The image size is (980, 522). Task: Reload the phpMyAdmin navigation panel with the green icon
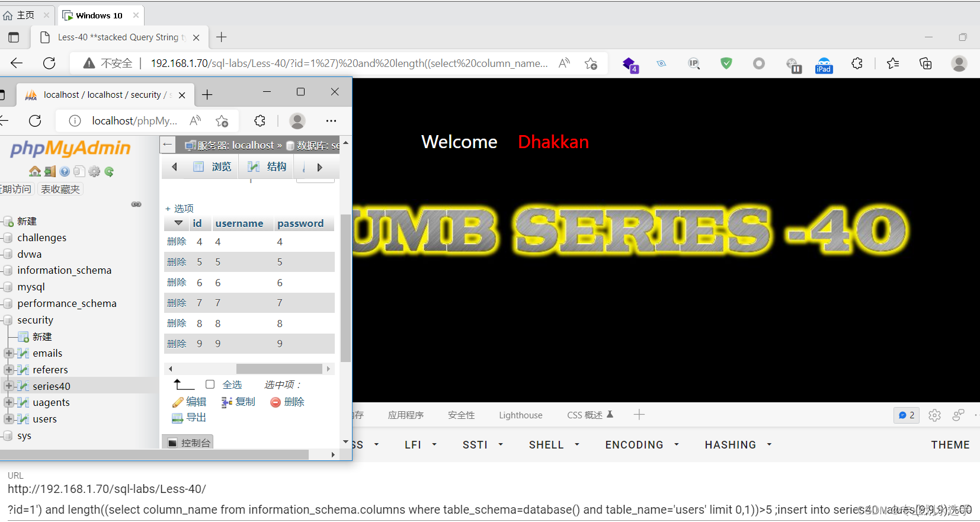coord(109,171)
